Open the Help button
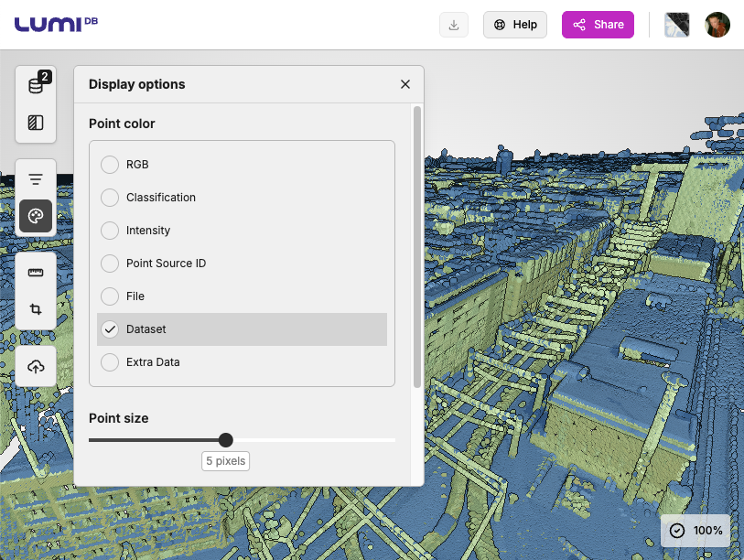Screen dimensions: 744x560 tap(515, 25)
